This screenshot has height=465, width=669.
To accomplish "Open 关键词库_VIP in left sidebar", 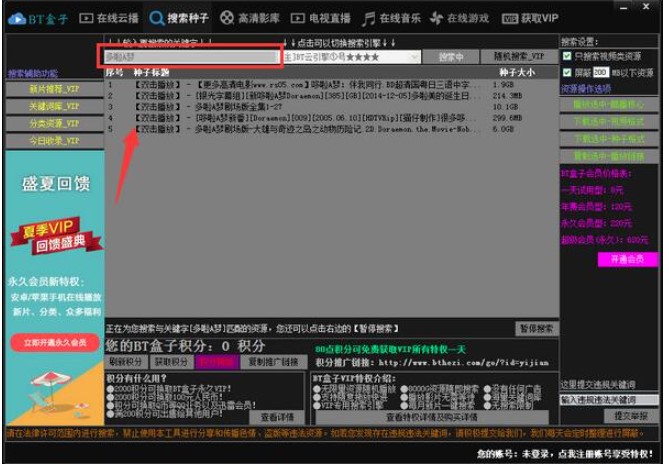I will pos(54,106).
